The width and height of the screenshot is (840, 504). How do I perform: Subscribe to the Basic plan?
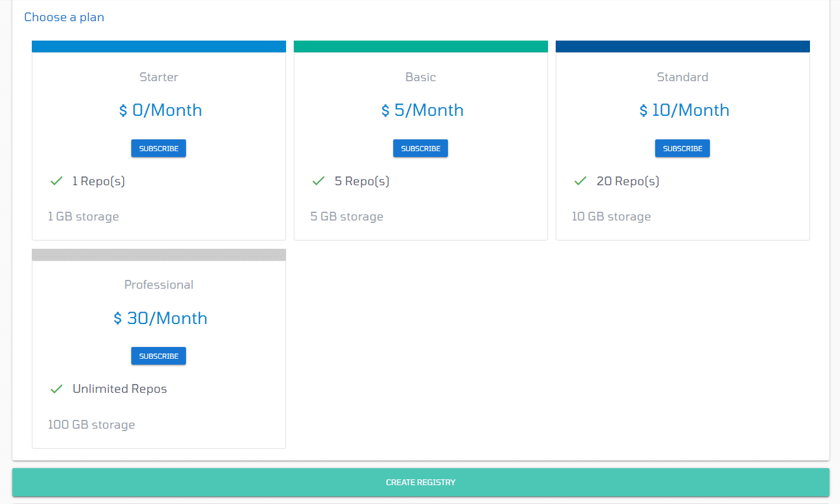coord(420,148)
